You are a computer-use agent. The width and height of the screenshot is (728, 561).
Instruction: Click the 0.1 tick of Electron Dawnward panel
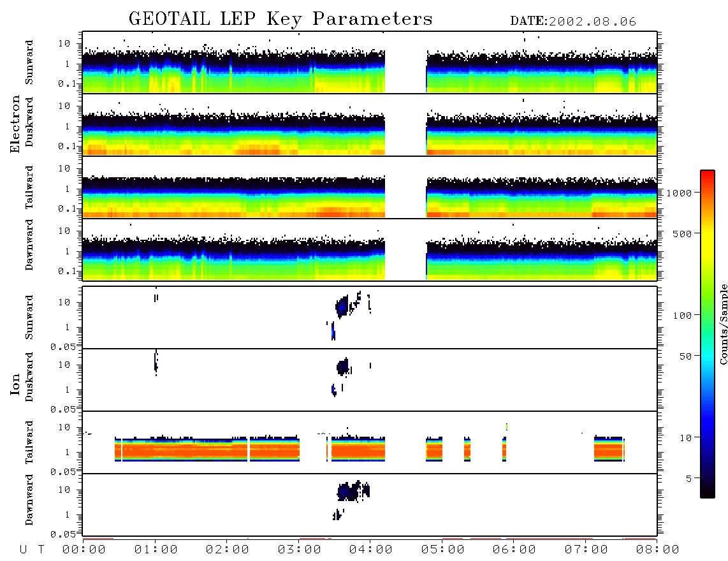[x=68, y=271]
